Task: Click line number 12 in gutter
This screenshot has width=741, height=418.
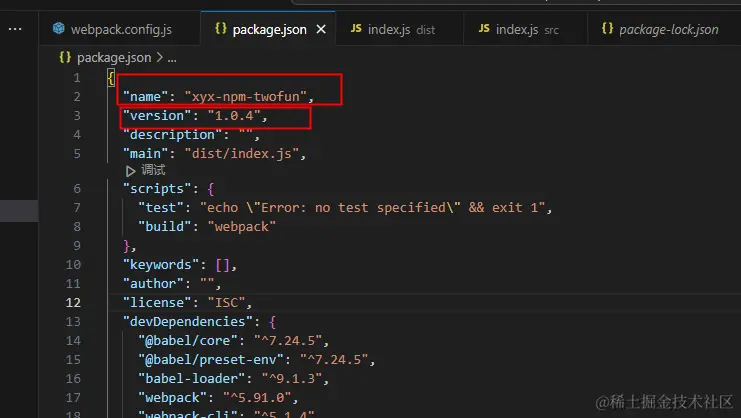Action: [73, 302]
